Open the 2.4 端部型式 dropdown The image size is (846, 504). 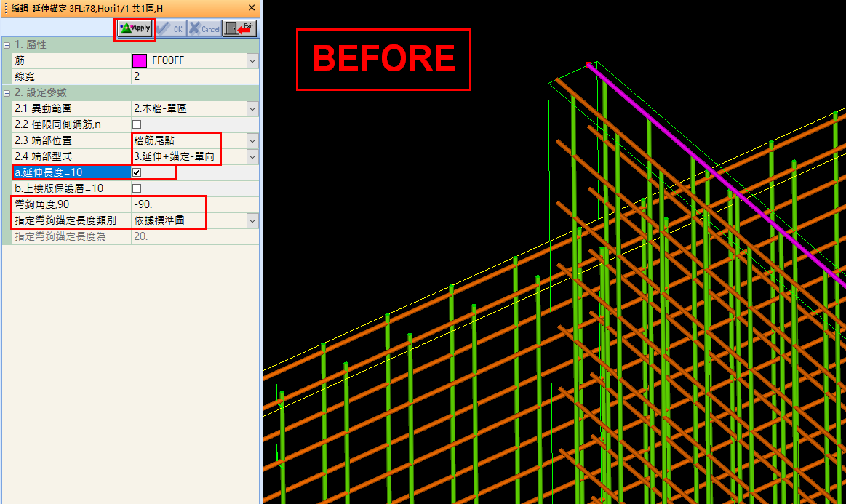point(252,157)
